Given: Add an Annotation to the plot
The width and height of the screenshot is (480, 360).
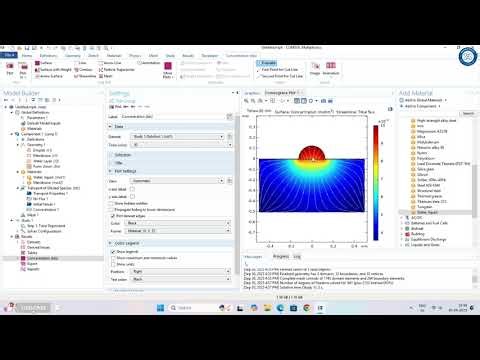Looking at the screenshot, I should click(149, 63).
